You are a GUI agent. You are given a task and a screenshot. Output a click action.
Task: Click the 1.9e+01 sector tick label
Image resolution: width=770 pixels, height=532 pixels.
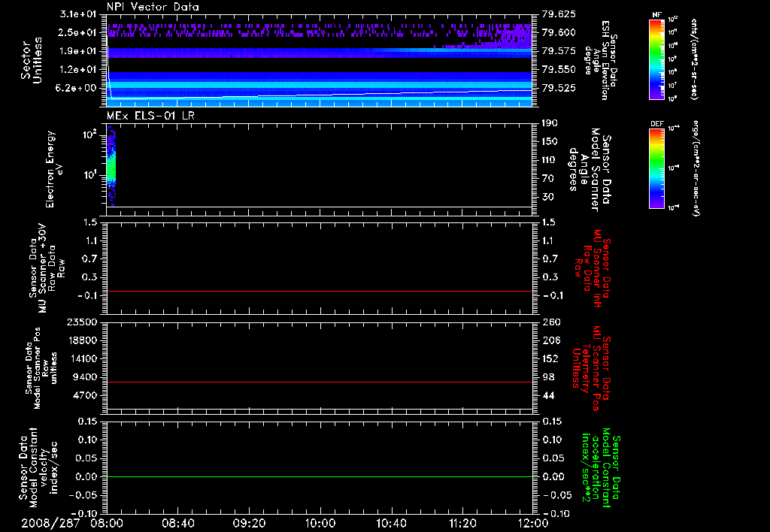(78, 51)
